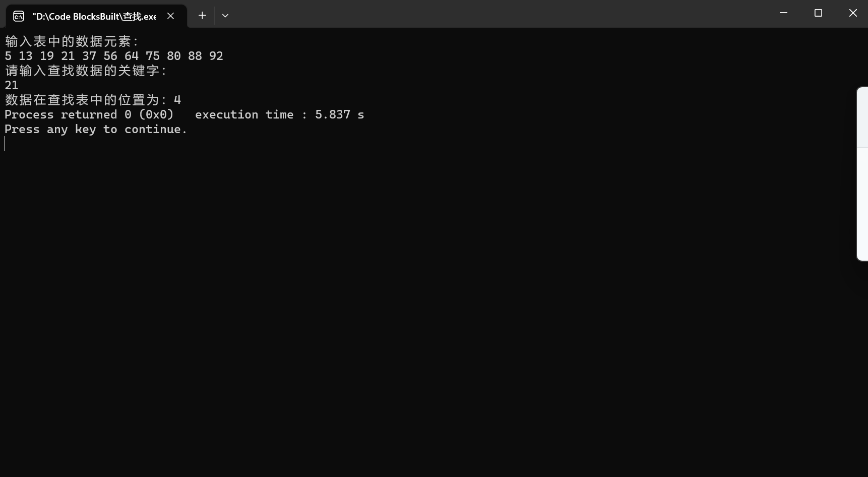Click the white panel at right edge
868x477 pixels.
tap(862, 174)
